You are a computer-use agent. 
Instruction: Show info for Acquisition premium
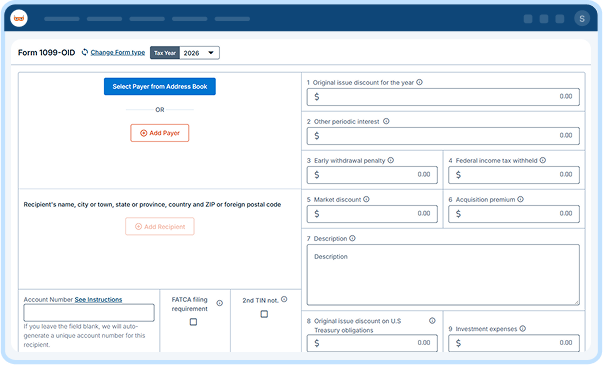tap(520, 199)
